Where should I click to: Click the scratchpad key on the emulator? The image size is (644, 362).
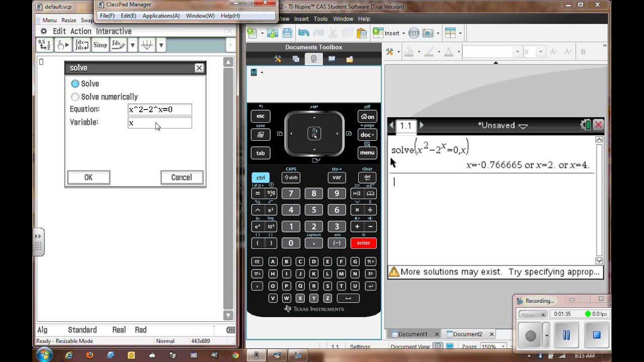[260, 135]
